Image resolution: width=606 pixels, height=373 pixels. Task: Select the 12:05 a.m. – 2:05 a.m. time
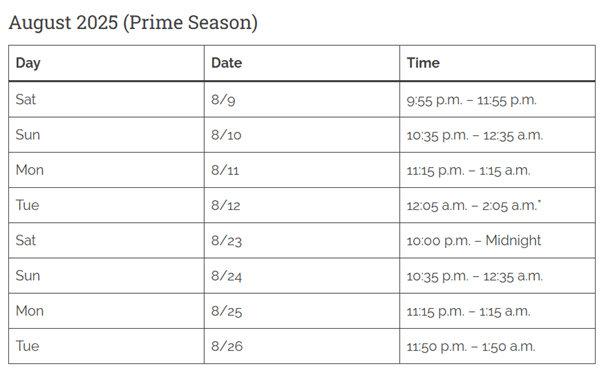pyautogui.click(x=473, y=205)
